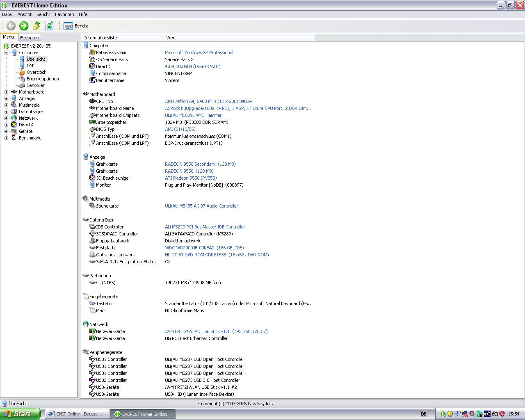The image size is (525, 420).
Task: Open ATI Radeon 9550 (RV350) link
Action: coord(191,178)
